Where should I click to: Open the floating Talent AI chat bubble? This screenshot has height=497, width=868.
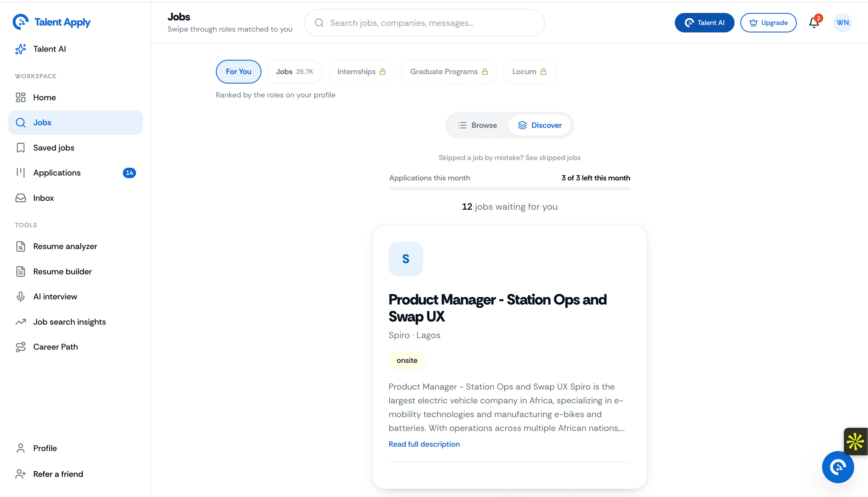pyautogui.click(x=838, y=467)
